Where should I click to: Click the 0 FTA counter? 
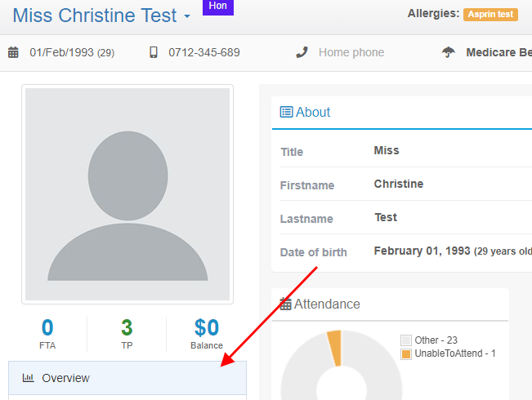[x=47, y=334]
